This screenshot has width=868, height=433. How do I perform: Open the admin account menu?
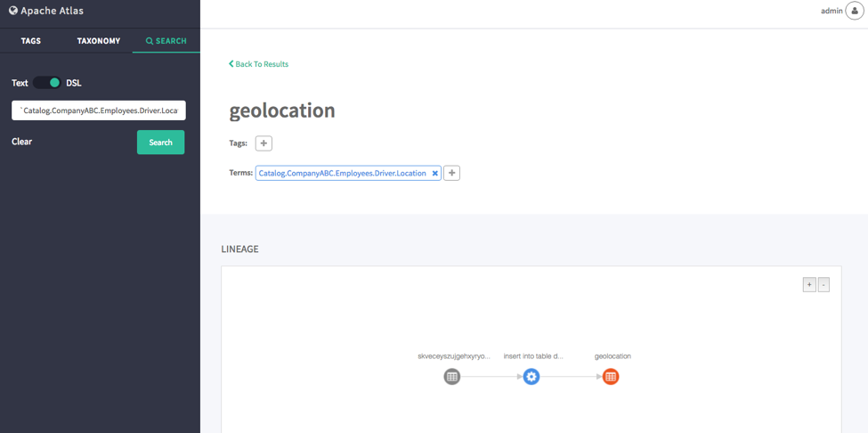click(x=831, y=11)
